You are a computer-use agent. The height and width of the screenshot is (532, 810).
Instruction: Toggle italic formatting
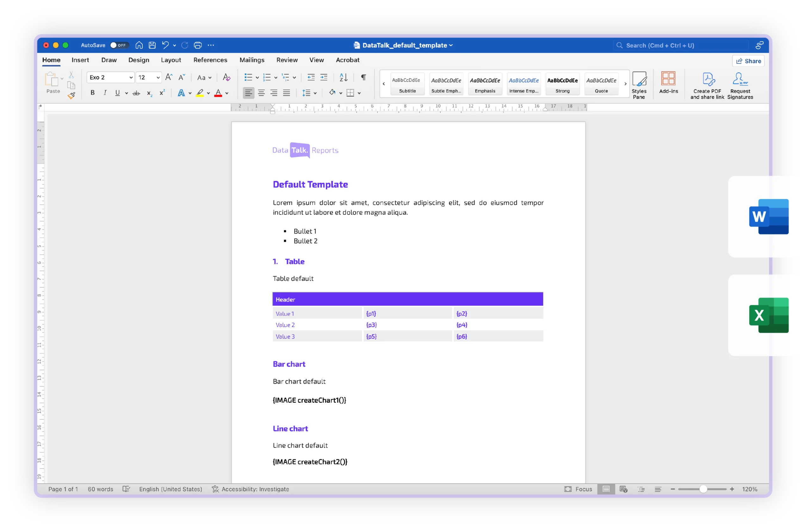105,93
